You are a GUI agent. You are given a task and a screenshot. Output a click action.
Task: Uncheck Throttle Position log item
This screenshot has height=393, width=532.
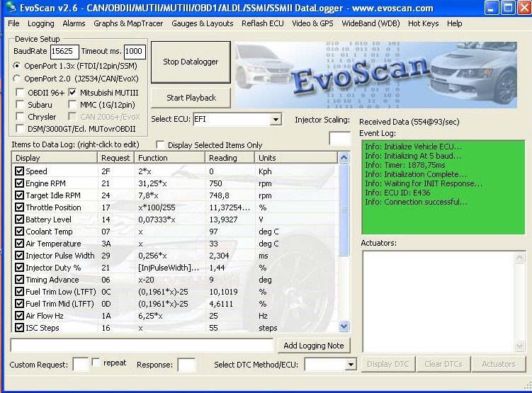(19, 207)
